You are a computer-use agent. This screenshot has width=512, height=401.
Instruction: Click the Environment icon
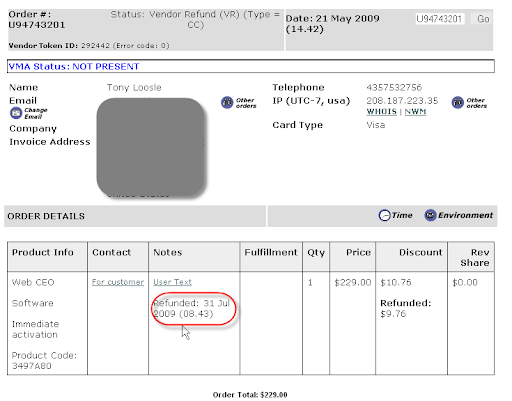point(430,215)
